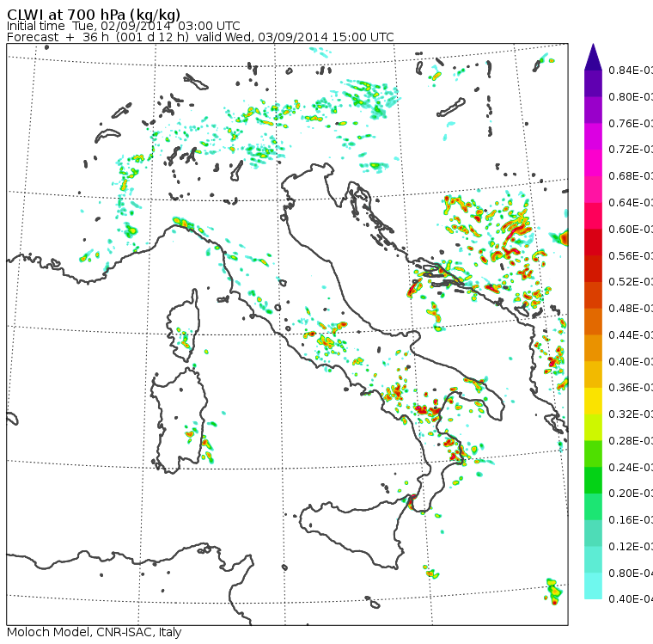Select the magenta segment between 0.72E-03 and 0.76E-03
The height and width of the screenshot is (644, 653).
593,137
